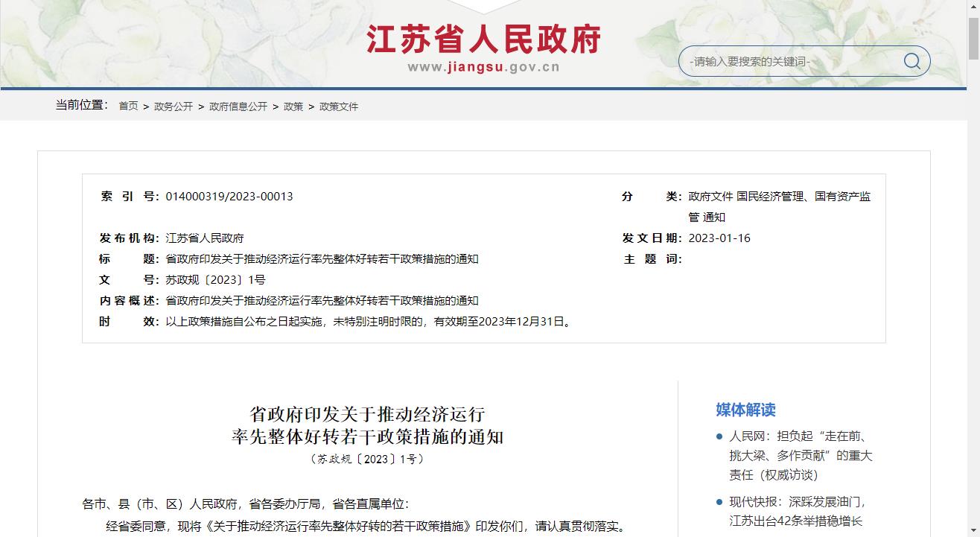Click the bullet icon beside 人民网
980x537 pixels.
click(719, 437)
